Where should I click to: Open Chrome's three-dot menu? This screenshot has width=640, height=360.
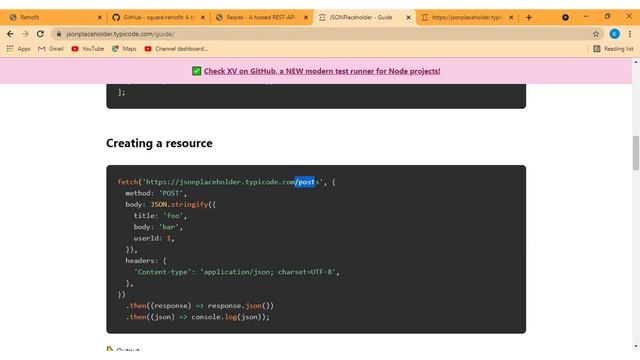pyautogui.click(x=630, y=34)
